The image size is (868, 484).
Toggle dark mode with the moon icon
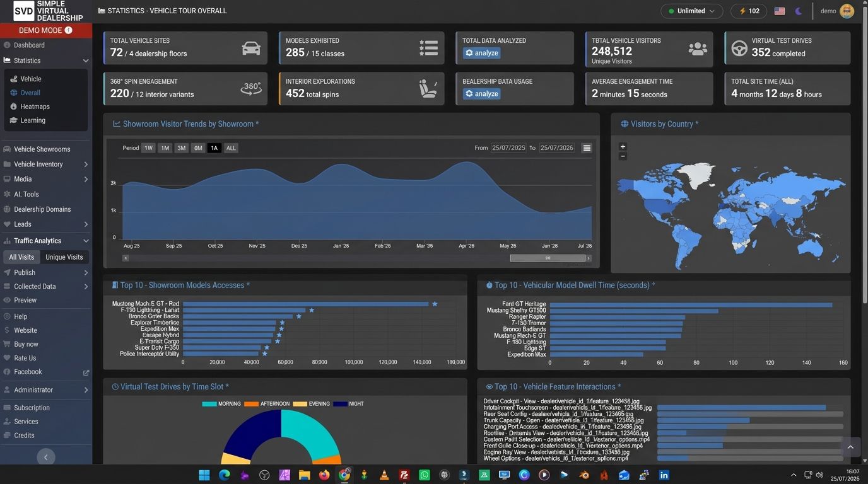(799, 11)
